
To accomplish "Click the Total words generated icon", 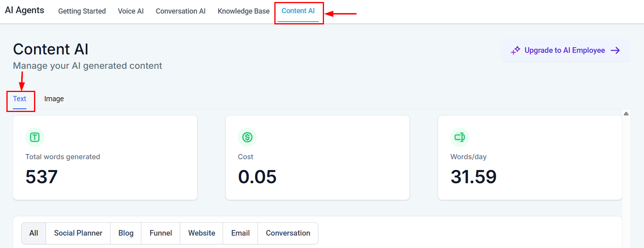I will (34, 137).
